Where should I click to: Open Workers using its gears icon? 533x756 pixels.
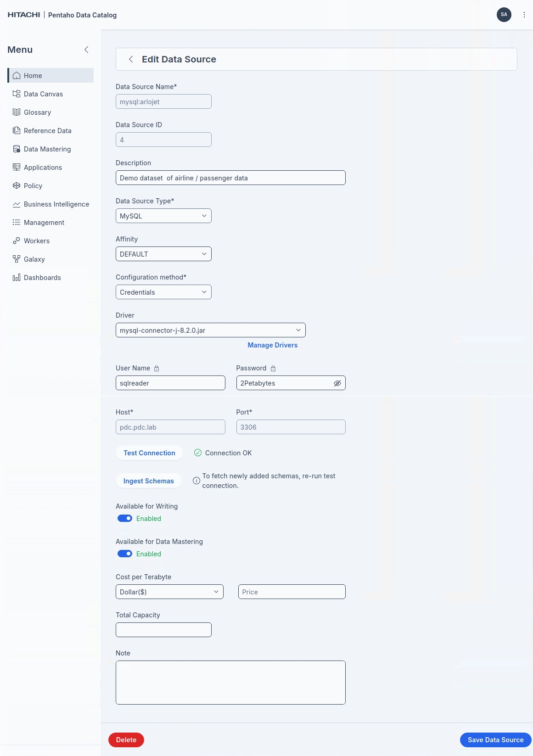tap(17, 241)
